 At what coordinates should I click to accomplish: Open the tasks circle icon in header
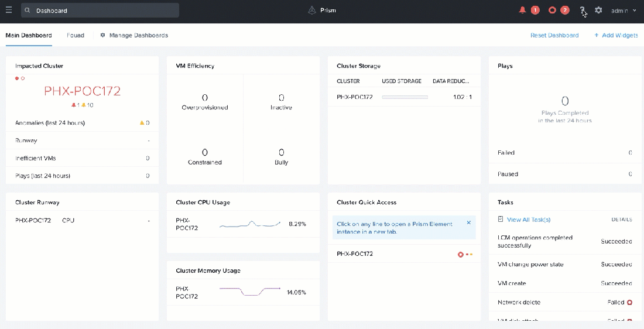click(x=553, y=10)
